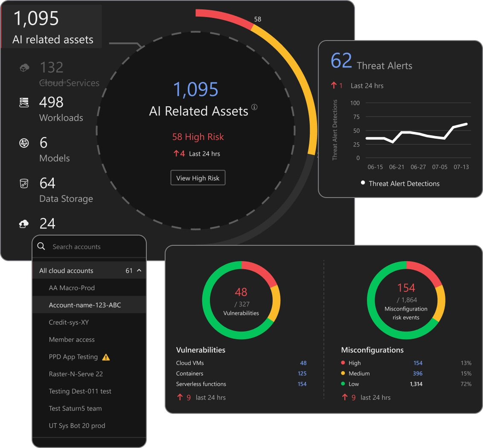Click the search magnifier icon in accounts panel
This screenshot has width=483, height=448.
[41, 246]
